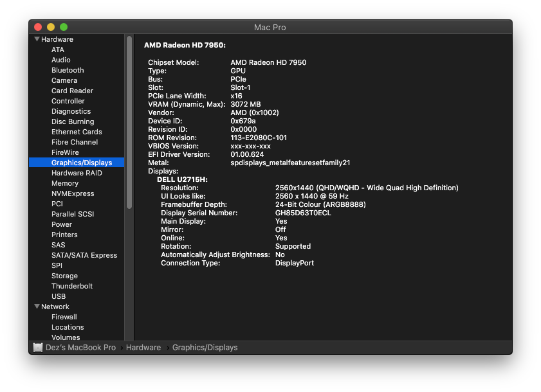Open the PCI entry

57,204
